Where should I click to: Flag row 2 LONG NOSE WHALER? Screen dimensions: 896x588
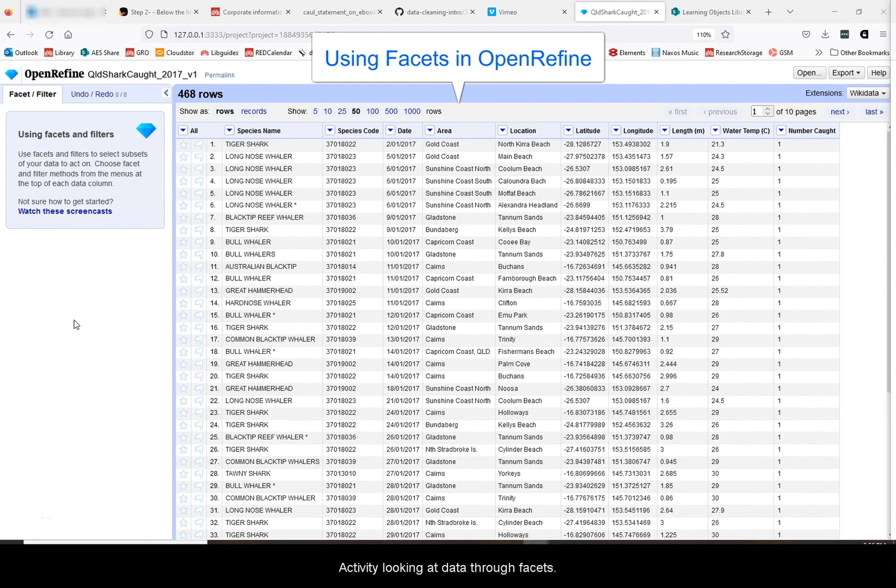[199, 156]
